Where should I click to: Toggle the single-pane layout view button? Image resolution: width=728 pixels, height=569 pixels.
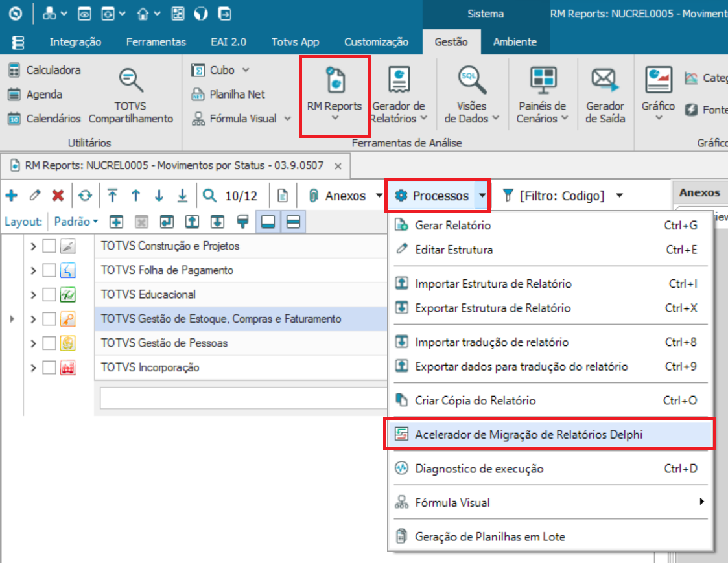(x=268, y=222)
